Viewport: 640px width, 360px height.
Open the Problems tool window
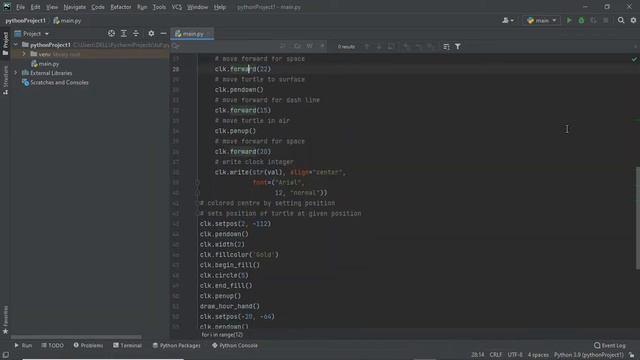pyautogui.click(x=88, y=345)
